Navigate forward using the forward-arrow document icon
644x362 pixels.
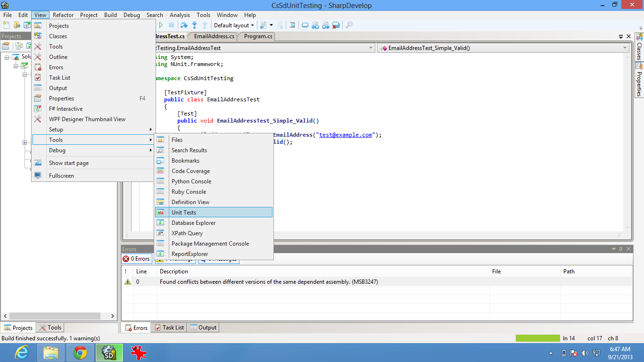[x=326, y=25]
